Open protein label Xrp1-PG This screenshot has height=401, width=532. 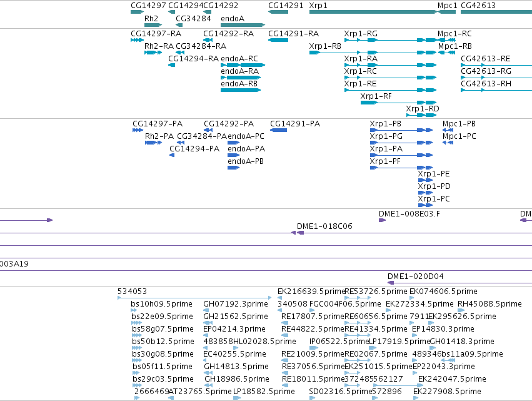pos(386,136)
